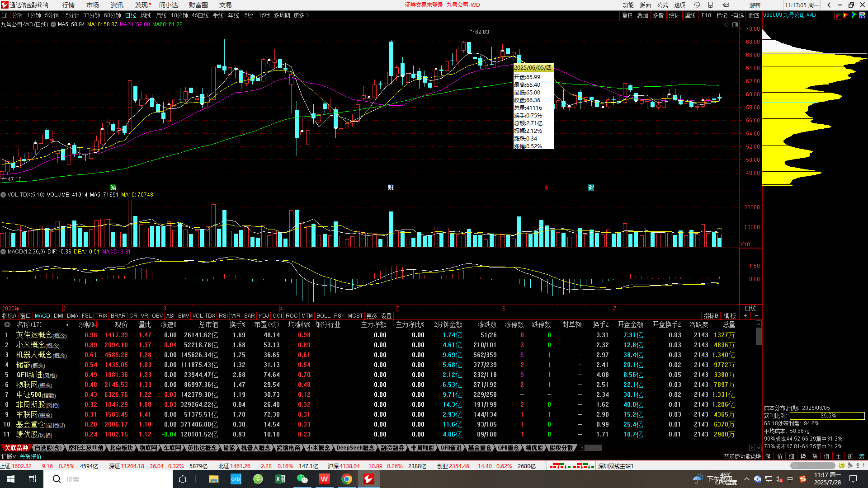Switch chart period to 月线
868x488 pixels.
tap(161, 15)
